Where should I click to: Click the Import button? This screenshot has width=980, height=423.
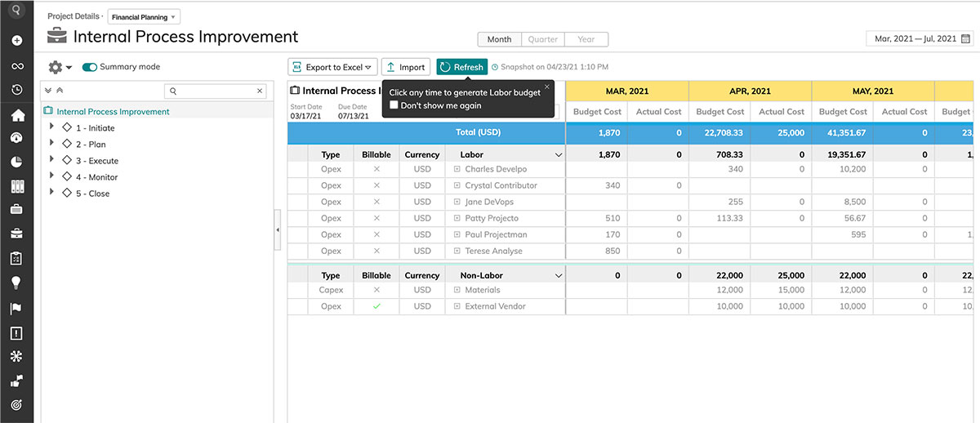405,67
